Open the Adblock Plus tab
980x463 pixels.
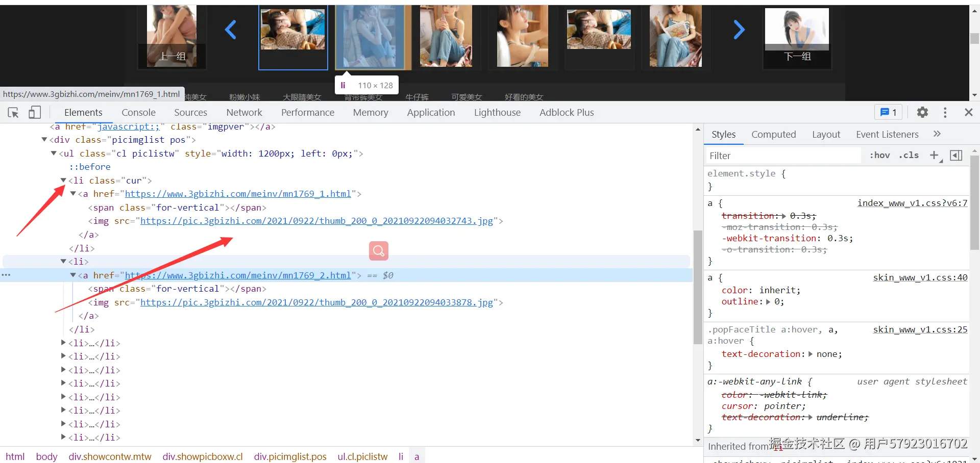(x=567, y=112)
